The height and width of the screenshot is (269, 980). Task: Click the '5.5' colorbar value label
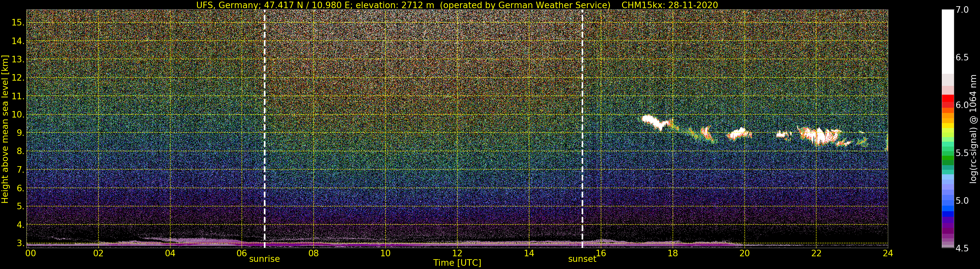click(x=962, y=153)
